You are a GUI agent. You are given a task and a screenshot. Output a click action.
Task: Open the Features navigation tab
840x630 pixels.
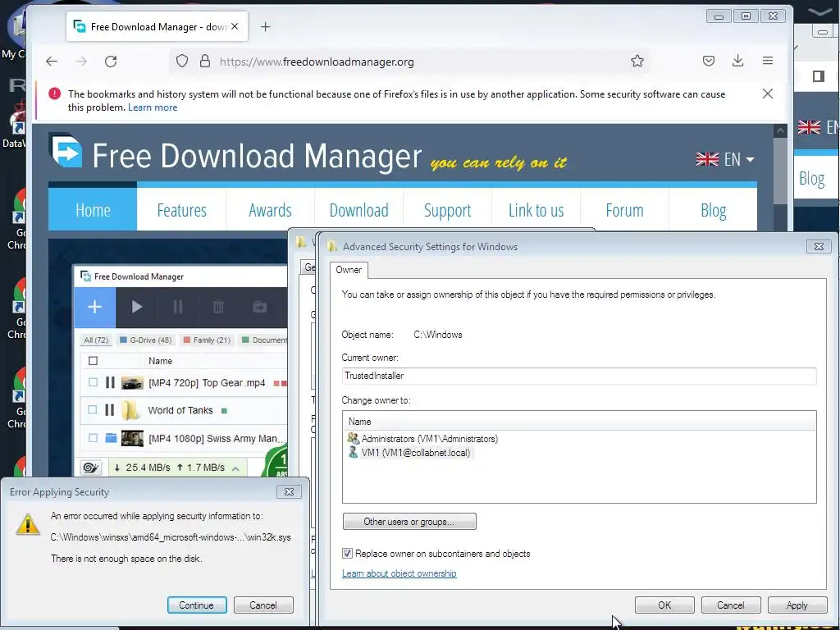pyautogui.click(x=181, y=210)
